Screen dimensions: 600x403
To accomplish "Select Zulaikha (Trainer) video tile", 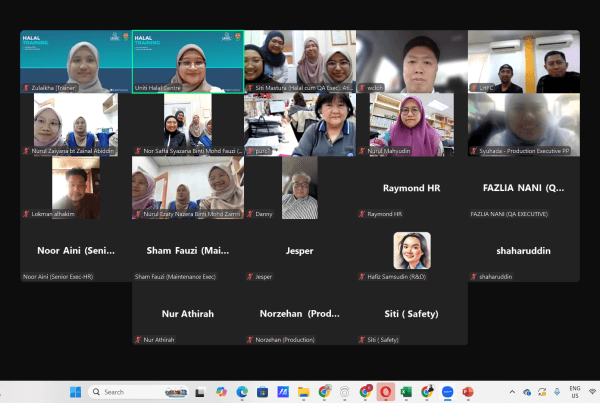I will click(76, 61).
